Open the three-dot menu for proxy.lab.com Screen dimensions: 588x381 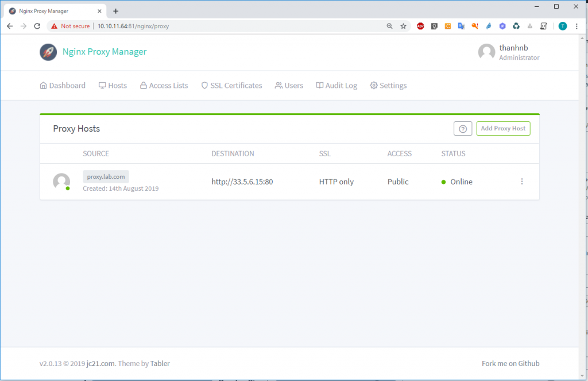[x=521, y=182]
